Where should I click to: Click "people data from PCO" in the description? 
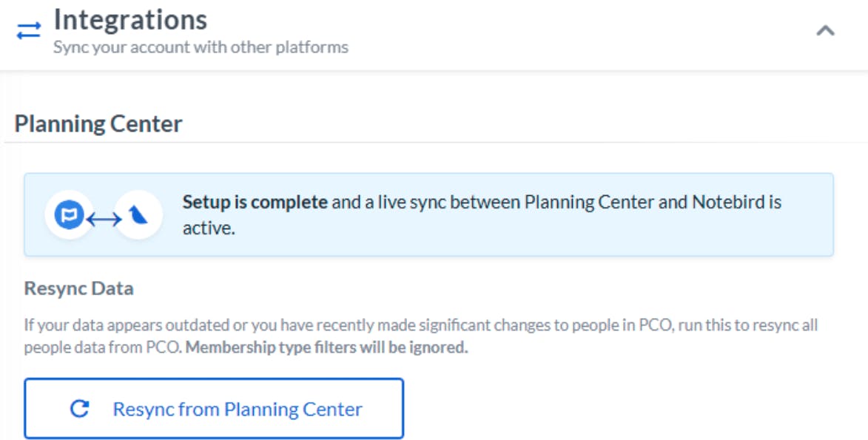click(102, 348)
